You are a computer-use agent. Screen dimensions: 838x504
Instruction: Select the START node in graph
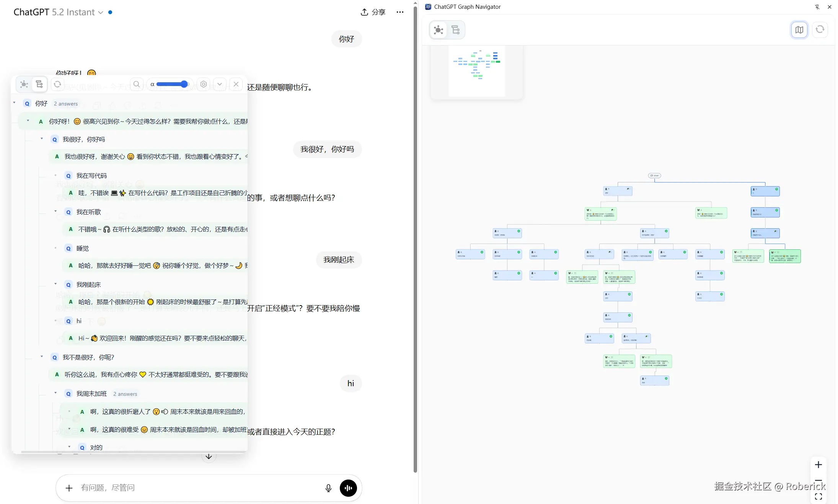(655, 176)
